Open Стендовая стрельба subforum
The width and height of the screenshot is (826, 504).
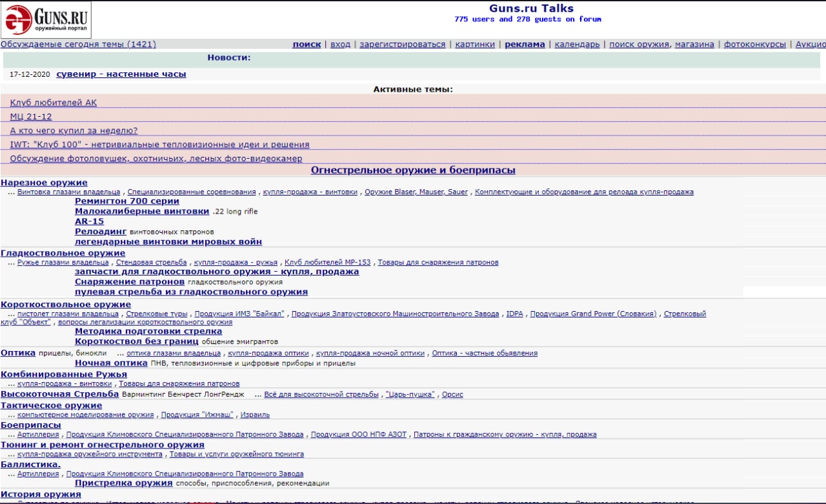point(152,263)
